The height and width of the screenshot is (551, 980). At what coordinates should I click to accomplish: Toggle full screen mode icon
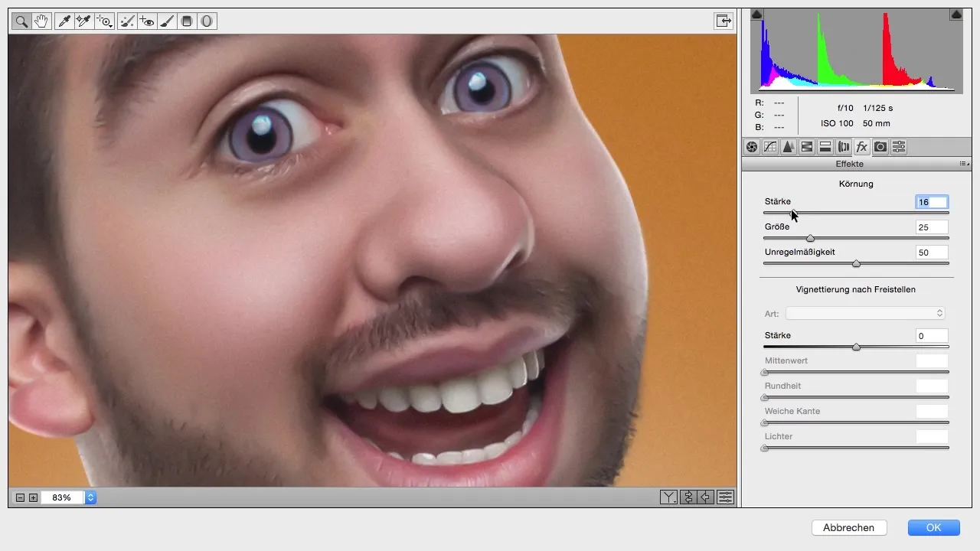pos(723,21)
